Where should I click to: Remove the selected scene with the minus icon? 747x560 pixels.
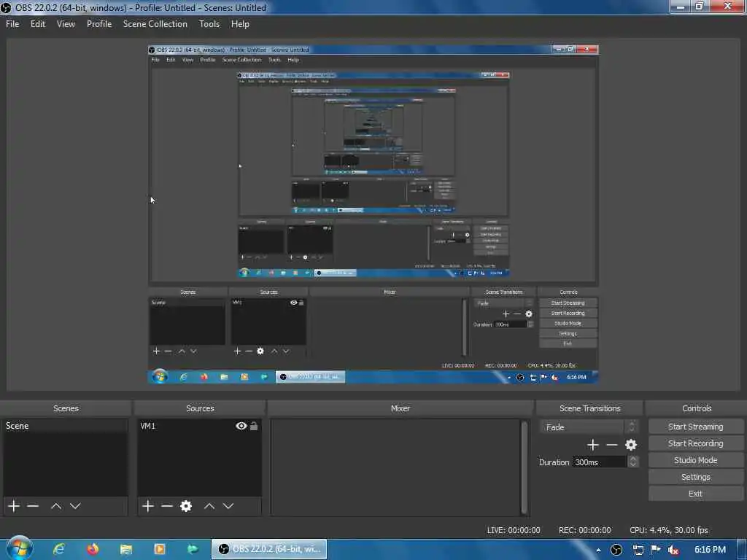pos(33,506)
